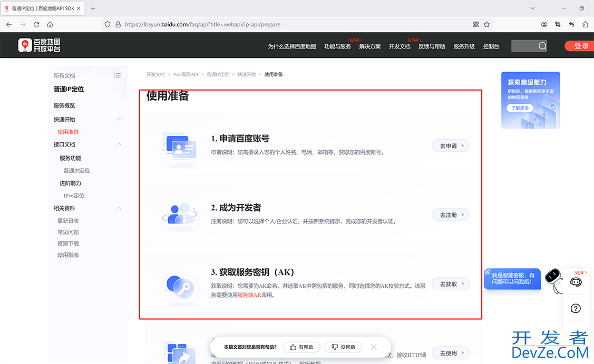Open 反馈与帮助 navigation menu
The width and height of the screenshot is (594, 364).
432,46
